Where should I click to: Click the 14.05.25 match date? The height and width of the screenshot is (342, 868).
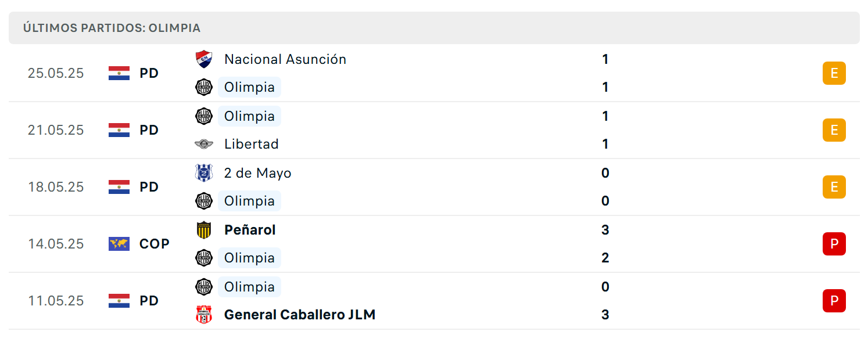(x=56, y=244)
